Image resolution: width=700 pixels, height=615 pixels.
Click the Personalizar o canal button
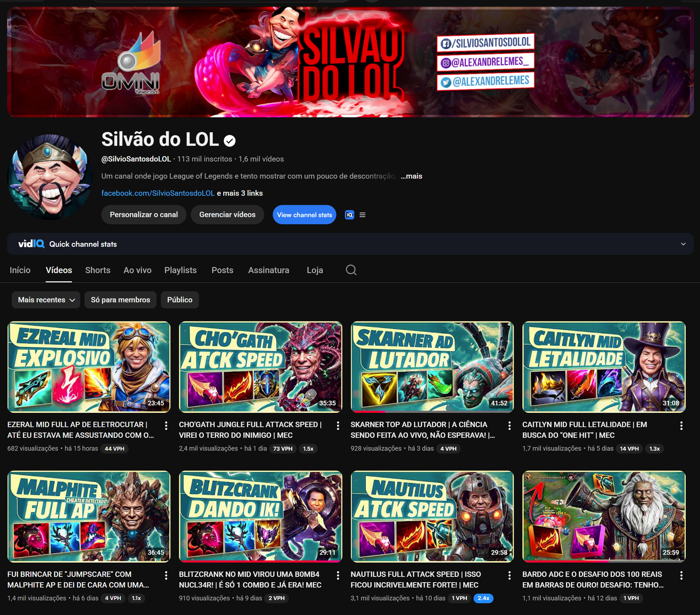[144, 215]
